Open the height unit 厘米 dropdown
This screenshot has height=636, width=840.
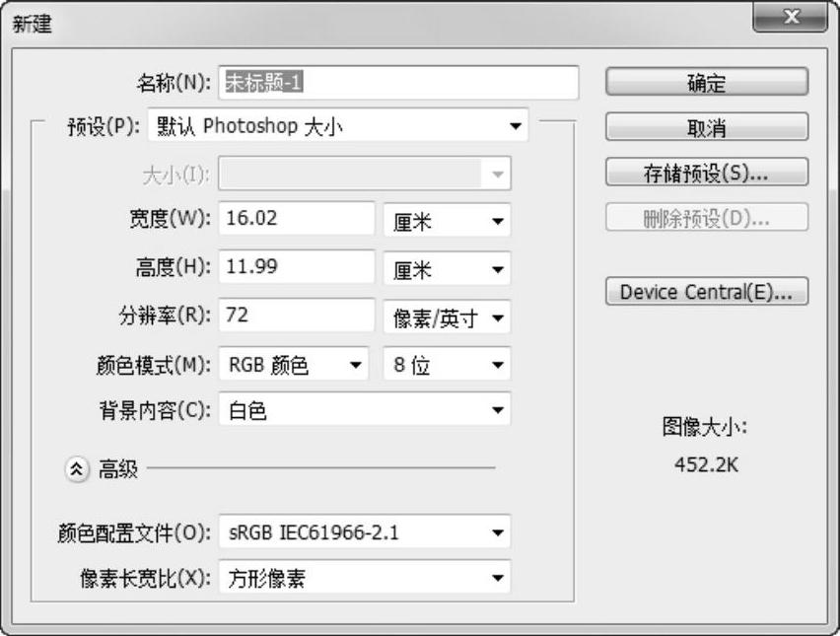pyautogui.click(x=447, y=269)
